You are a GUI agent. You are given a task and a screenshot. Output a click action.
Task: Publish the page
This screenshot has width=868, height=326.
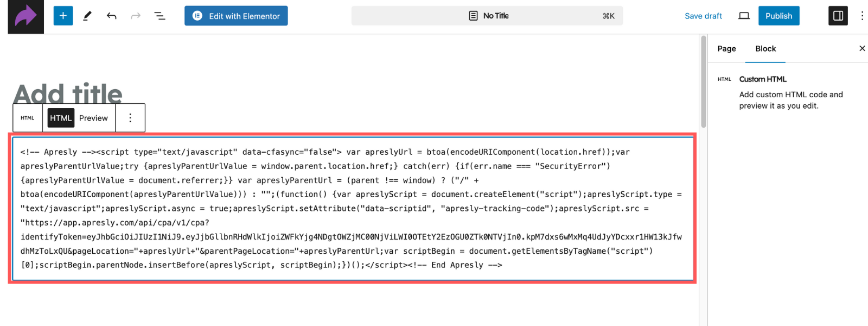(x=778, y=16)
